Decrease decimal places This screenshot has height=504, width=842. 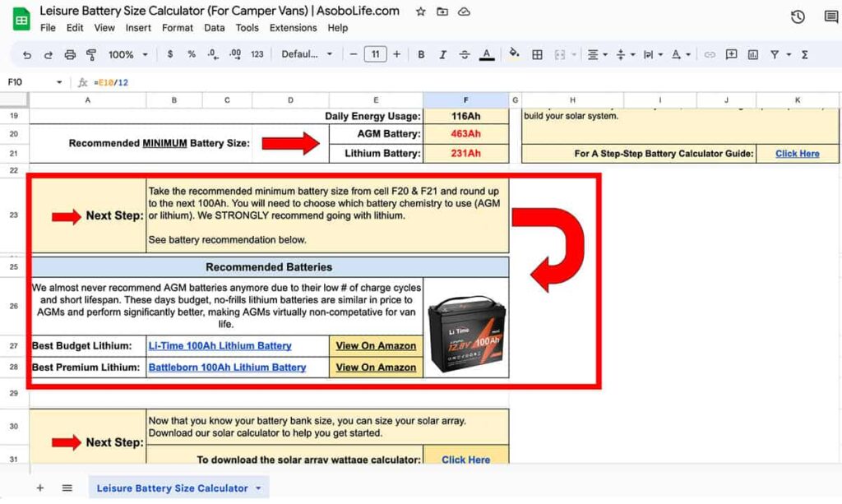213,54
